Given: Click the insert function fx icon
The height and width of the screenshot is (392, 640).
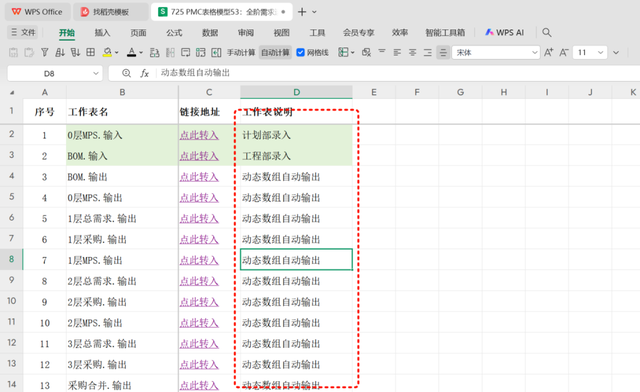Looking at the screenshot, I should (144, 73).
